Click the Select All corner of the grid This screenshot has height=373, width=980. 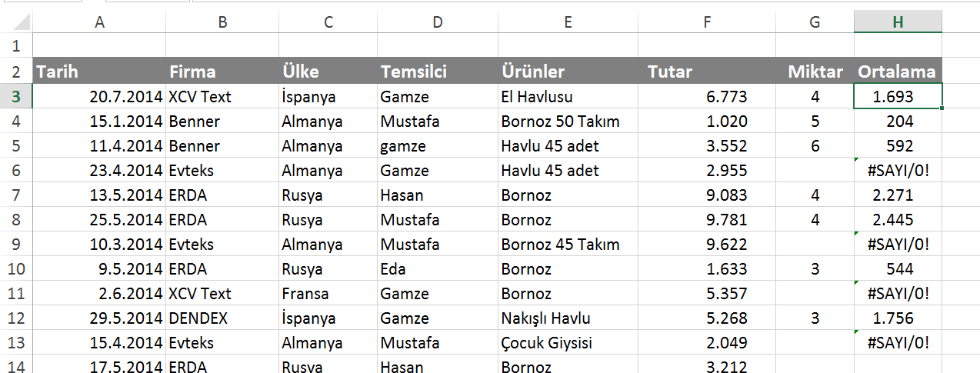(16, 22)
